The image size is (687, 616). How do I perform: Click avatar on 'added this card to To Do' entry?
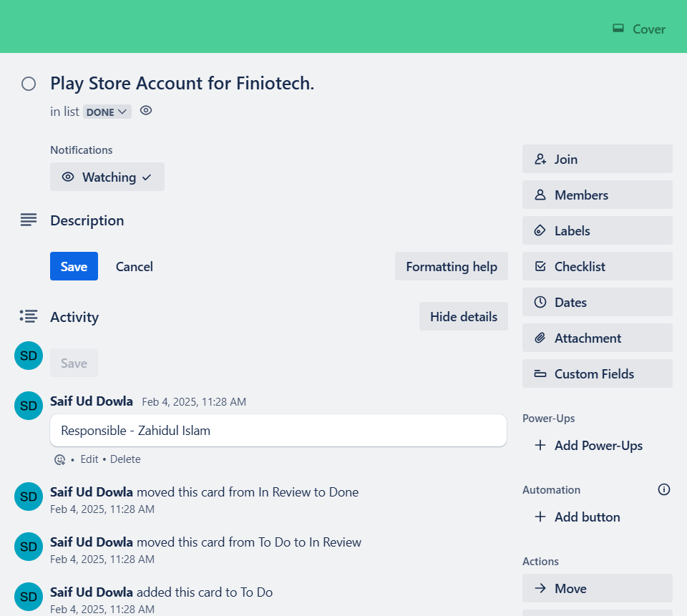click(x=29, y=597)
